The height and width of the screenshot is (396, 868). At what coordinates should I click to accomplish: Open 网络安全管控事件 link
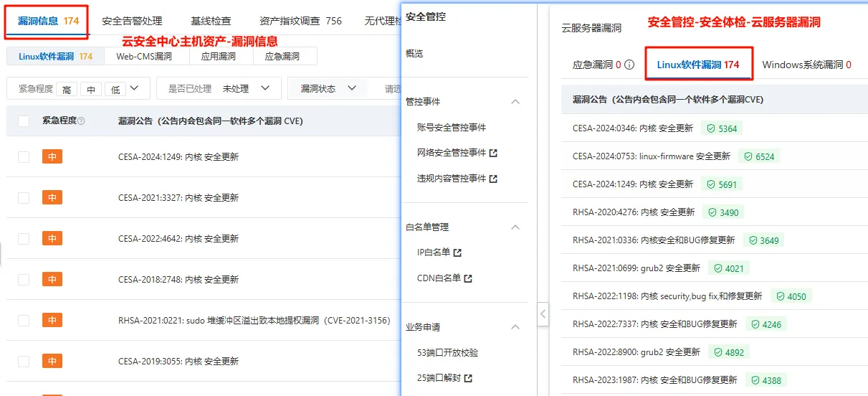(452, 153)
